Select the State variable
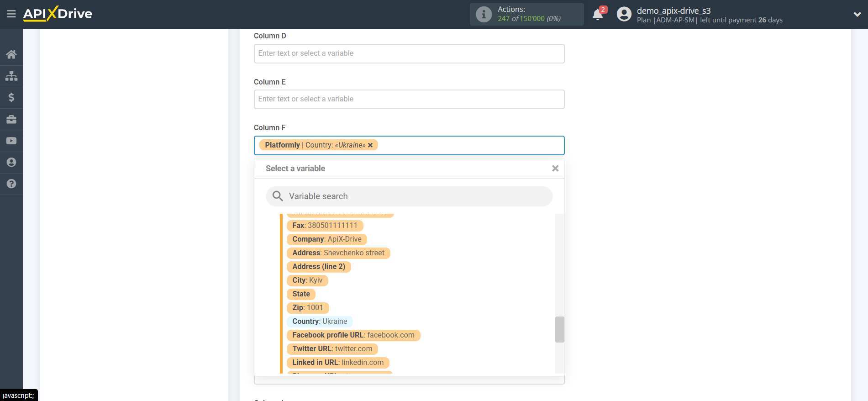This screenshot has width=868, height=401. tap(301, 294)
